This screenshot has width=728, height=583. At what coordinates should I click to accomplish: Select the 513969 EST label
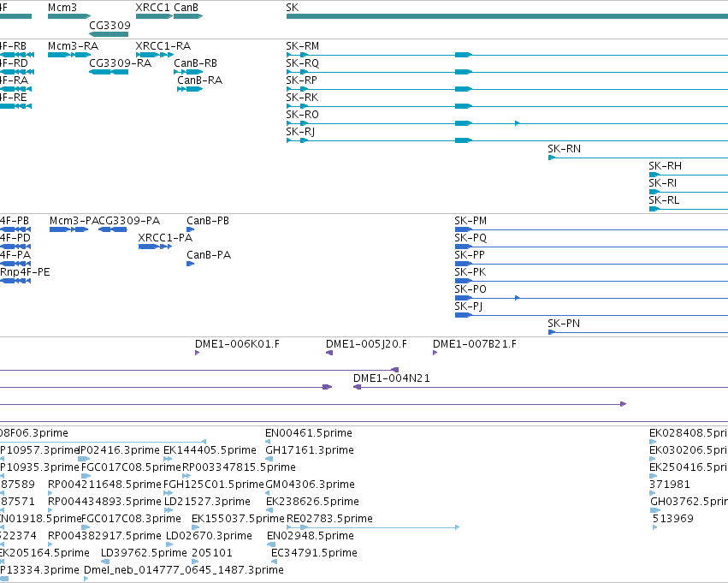(672, 519)
